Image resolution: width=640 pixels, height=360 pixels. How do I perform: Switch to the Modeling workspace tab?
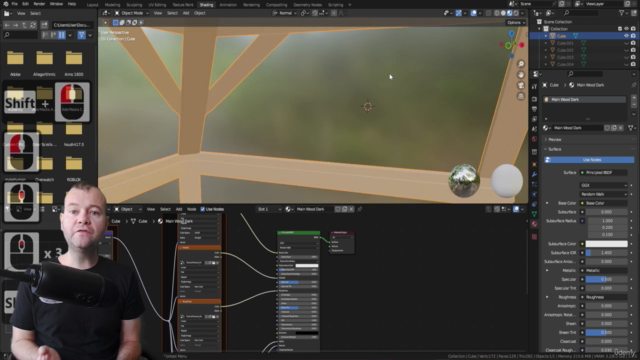click(x=112, y=5)
